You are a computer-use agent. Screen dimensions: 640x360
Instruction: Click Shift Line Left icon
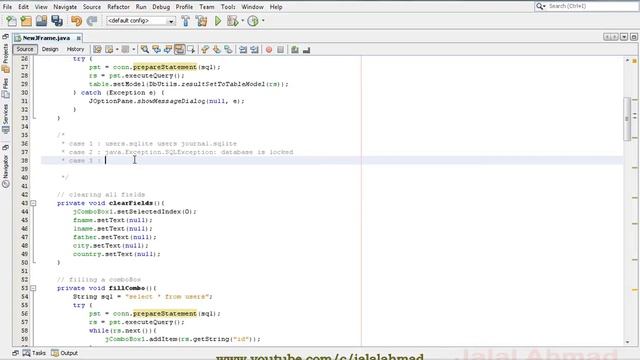tap(243, 49)
